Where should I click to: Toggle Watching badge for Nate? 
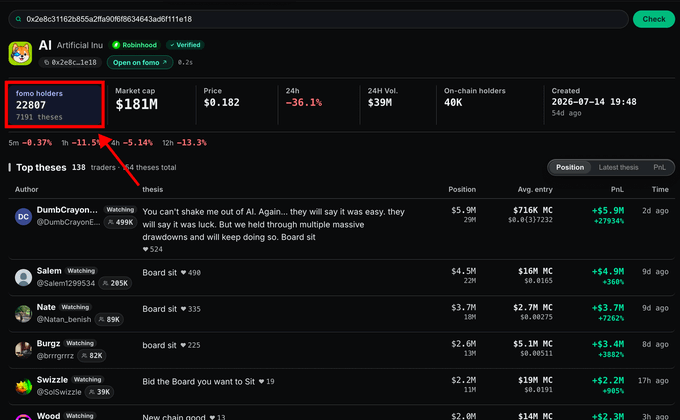(x=75, y=307)
